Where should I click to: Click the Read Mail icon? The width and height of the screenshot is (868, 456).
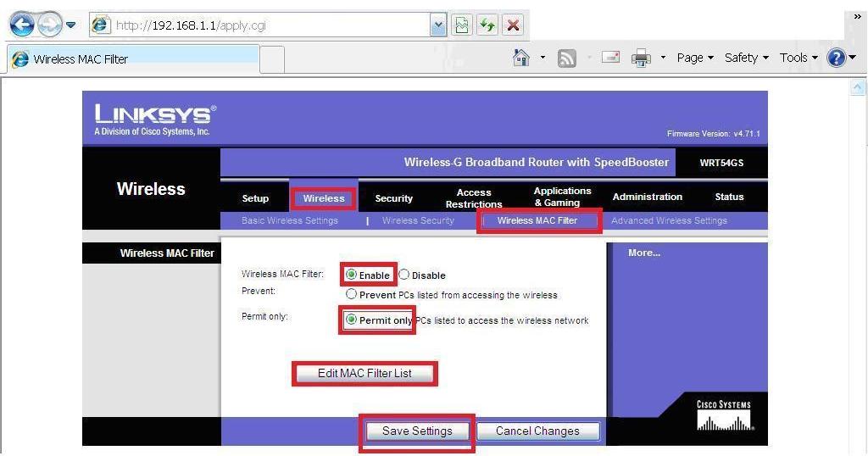click(610, 57)
